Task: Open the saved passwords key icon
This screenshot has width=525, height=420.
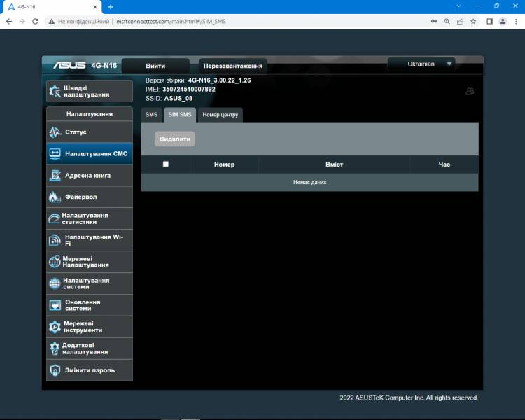Action: (x=434, y=22)
